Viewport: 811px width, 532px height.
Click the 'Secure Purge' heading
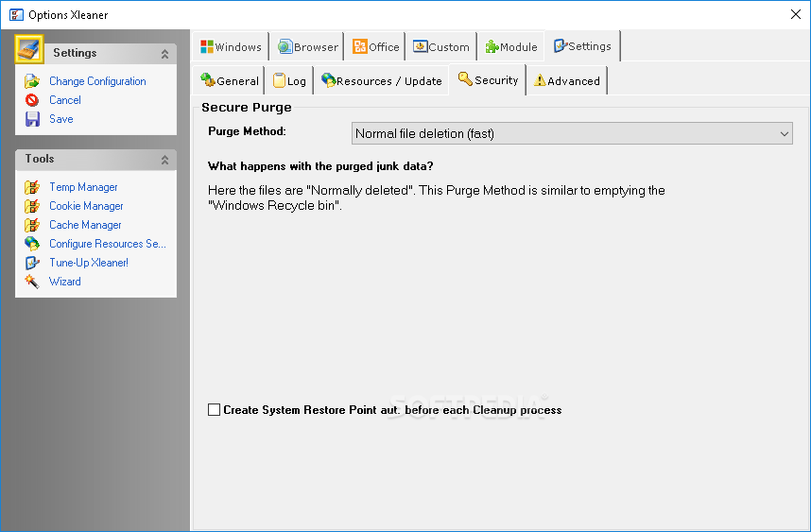tap(247, 108)
